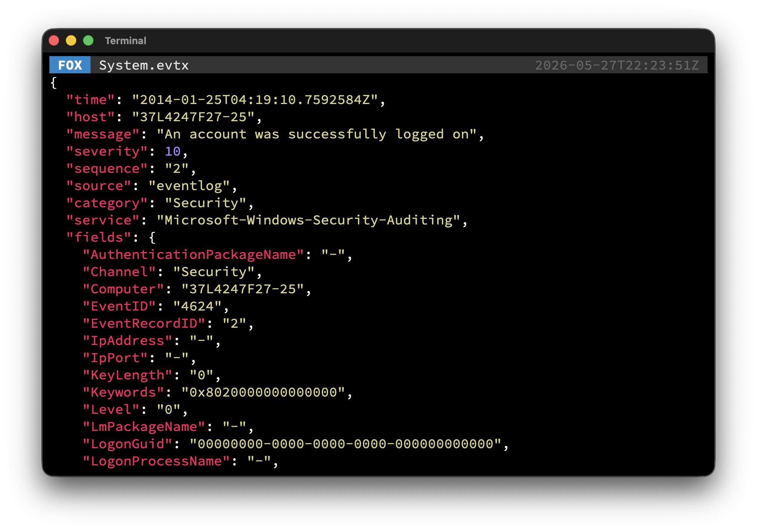This screenshot has width=757, height=532.
Task: Click the "EventRecordID" key
Action: (x=144, y=323)
